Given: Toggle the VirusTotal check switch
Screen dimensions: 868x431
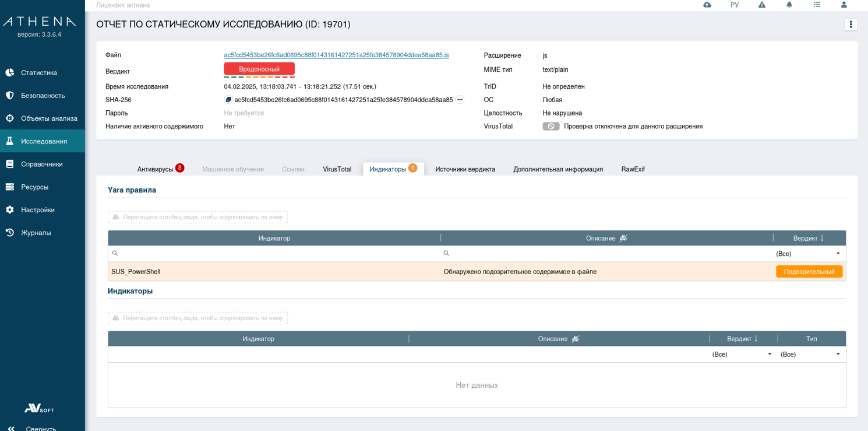Looking at the screenshot, I should (551, 127).
